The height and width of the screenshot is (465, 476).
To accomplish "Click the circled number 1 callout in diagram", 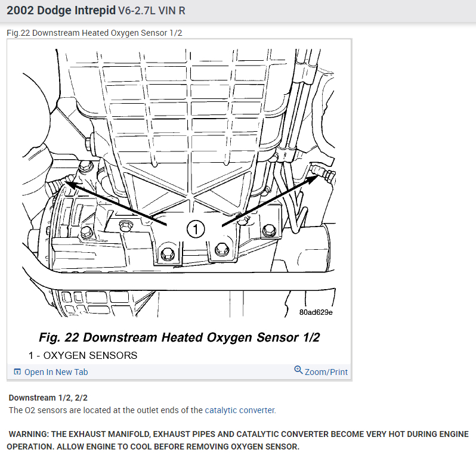I will (x=196, y=229).
